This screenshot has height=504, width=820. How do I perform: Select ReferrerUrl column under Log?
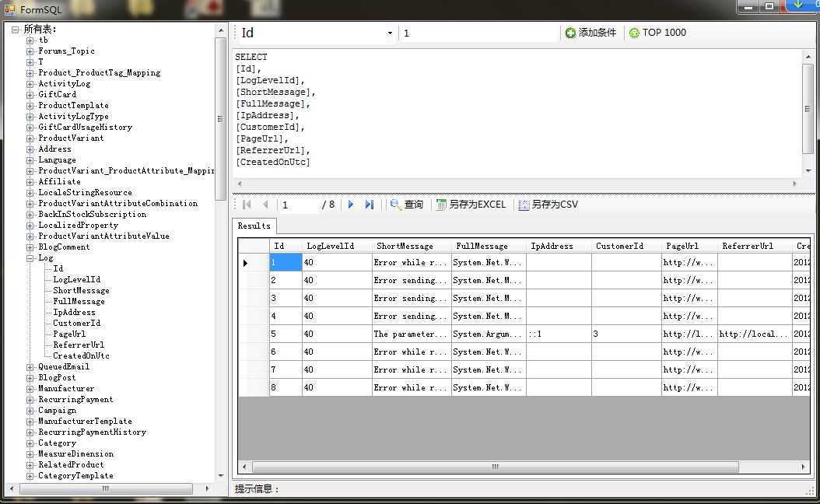click(79, 345)
